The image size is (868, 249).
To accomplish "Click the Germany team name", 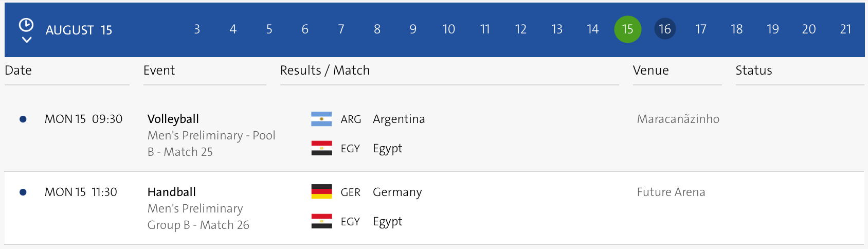I will [397, 192].
